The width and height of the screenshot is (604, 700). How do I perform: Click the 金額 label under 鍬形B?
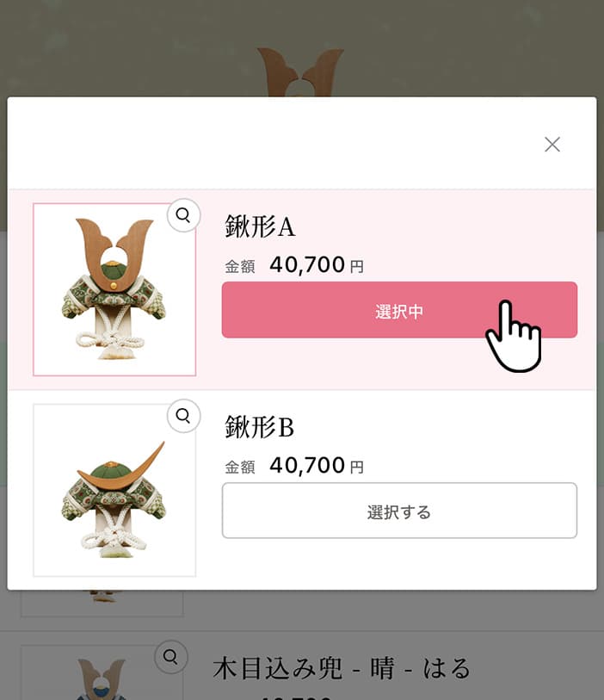coord(240,468)
